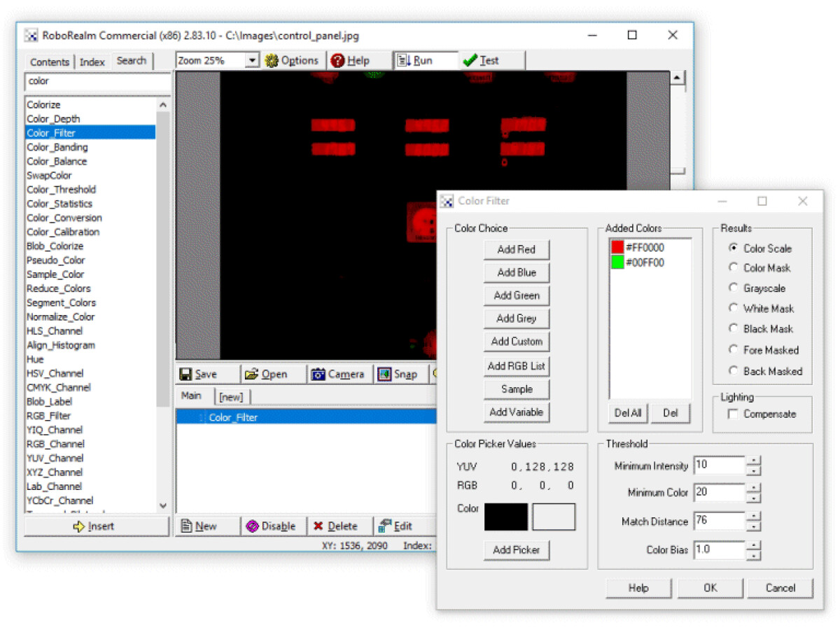Select Color_Threshold in the module list
The width and height of the screenshot is (840, 630).
coord(62,190)
